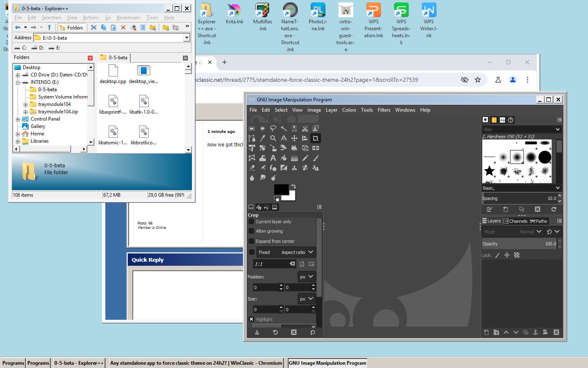Select the Move tool
588x368 pixels.
click(x=294, y=138)
